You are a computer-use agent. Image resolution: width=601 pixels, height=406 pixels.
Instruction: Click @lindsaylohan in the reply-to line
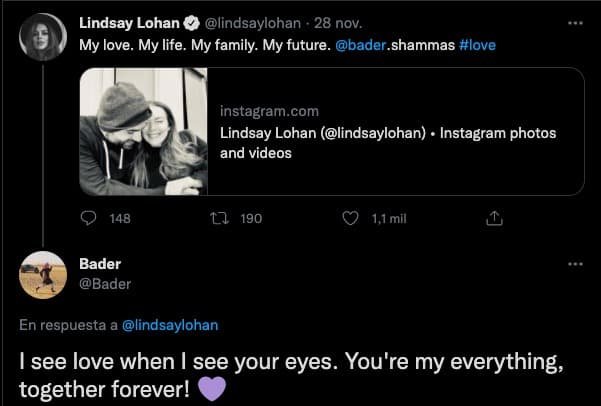pyautogui.click(x=170, y=324)
